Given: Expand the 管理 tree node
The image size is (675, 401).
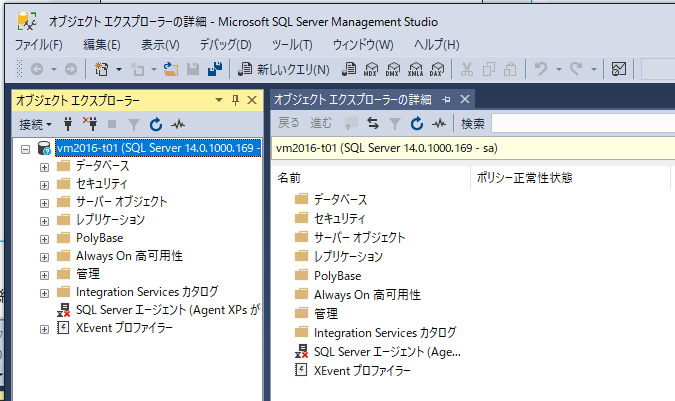Looking at the screenshot, I should (x=44, y=275).
